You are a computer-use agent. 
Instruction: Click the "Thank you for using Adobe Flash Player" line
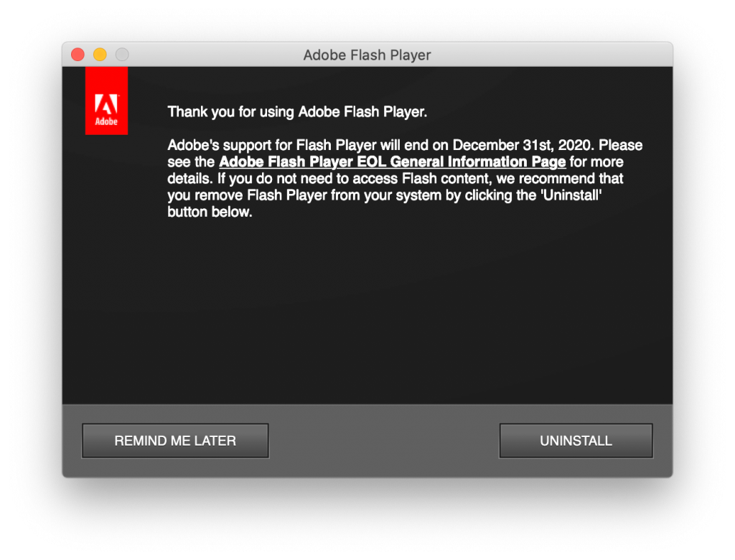click(x=297, y=111)
